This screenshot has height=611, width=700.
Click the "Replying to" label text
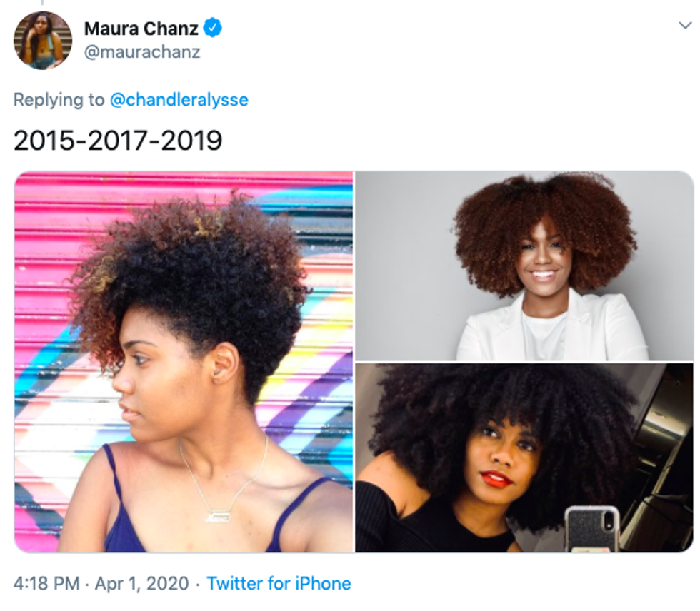59,100
